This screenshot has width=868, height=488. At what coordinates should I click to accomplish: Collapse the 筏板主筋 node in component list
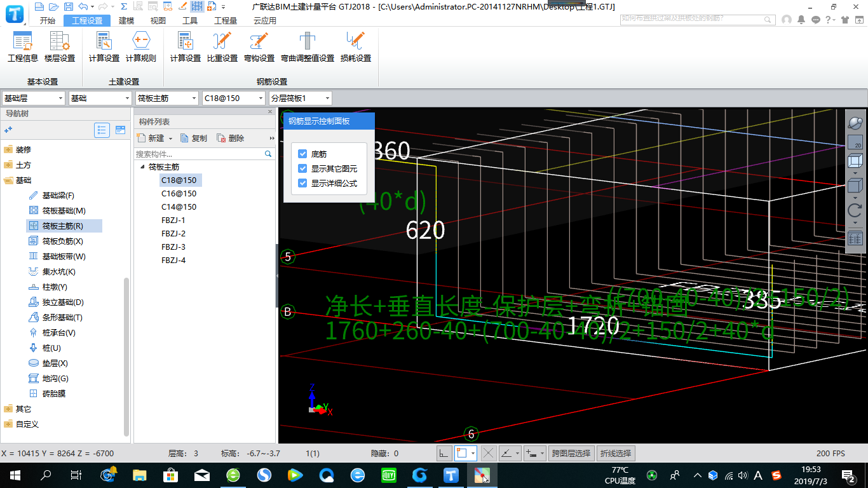(x=142, y=166)
